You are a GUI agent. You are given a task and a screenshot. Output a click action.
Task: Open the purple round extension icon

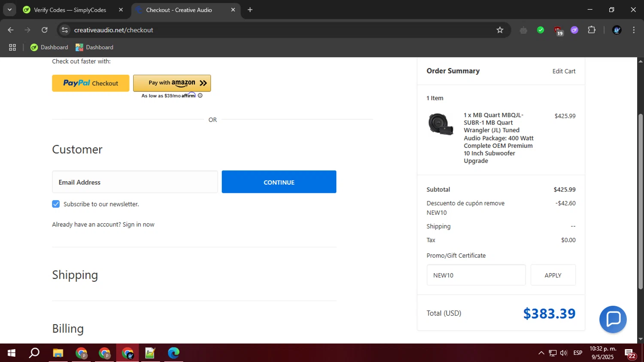tap(574, 30)
